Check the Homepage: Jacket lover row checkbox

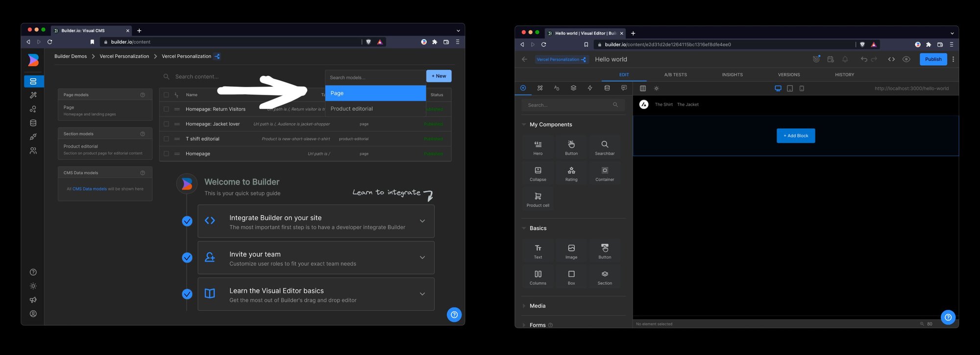pos(166,124)
